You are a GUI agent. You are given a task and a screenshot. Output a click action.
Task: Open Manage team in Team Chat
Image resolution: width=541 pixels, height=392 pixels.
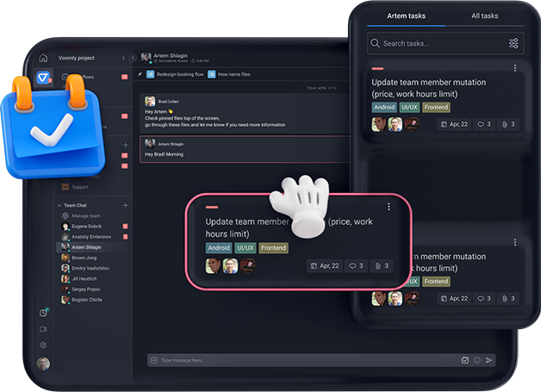82,216
